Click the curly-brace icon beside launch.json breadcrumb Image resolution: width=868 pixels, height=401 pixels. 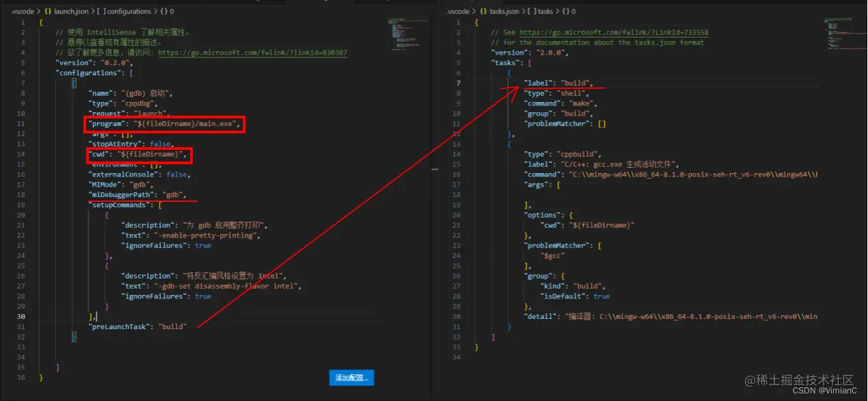point(49,12)
